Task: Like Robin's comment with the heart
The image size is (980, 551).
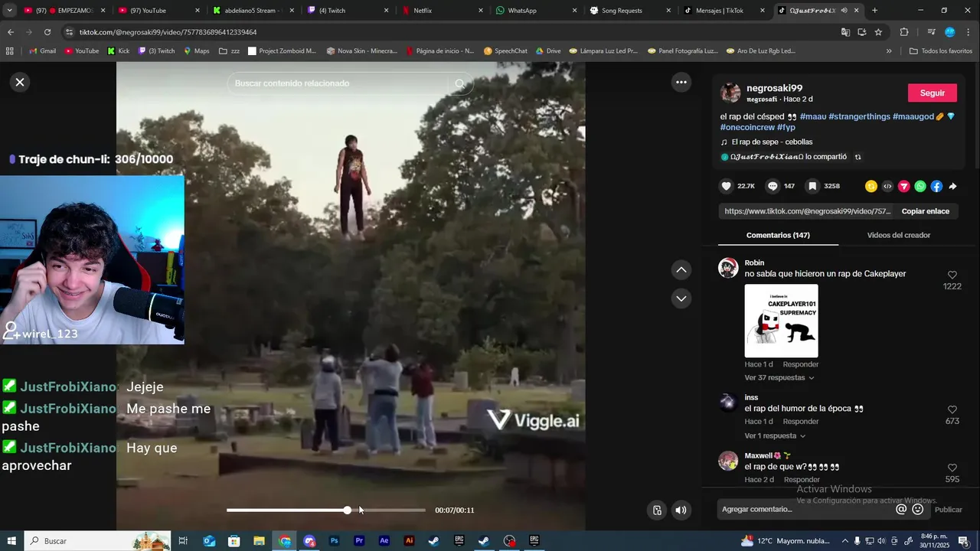Action: point(952,275)
